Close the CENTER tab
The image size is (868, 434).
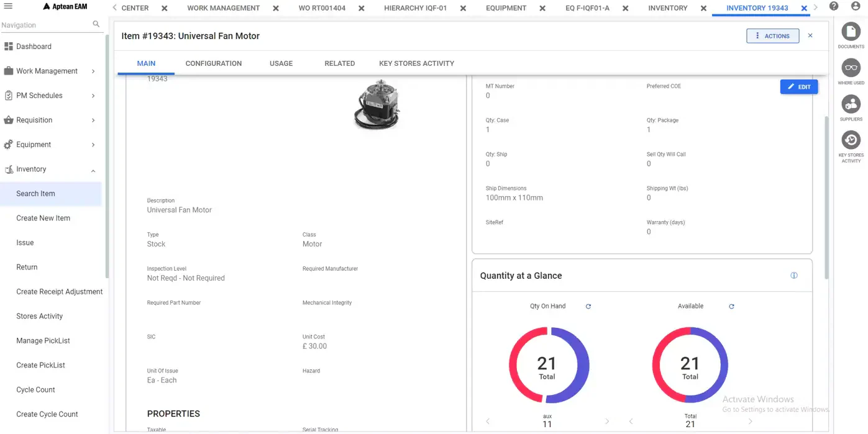click(x=164, y=9)
